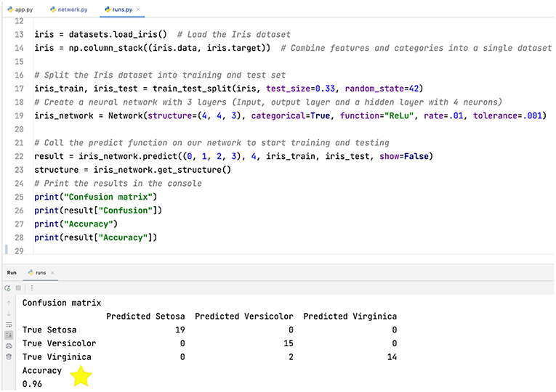Click the value 19 in the confusion matrix
The image size is (556, 392).
pyautogui.click(x=180, y=330)
